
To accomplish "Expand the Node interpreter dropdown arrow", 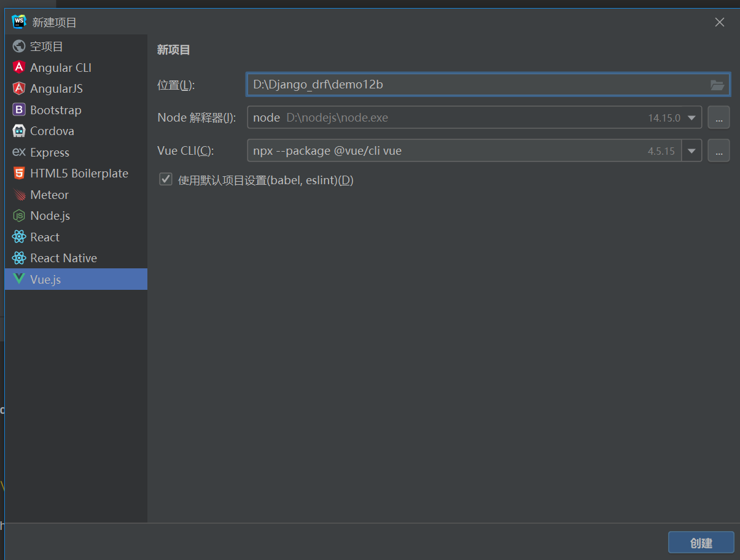I will tap(692, 117).
